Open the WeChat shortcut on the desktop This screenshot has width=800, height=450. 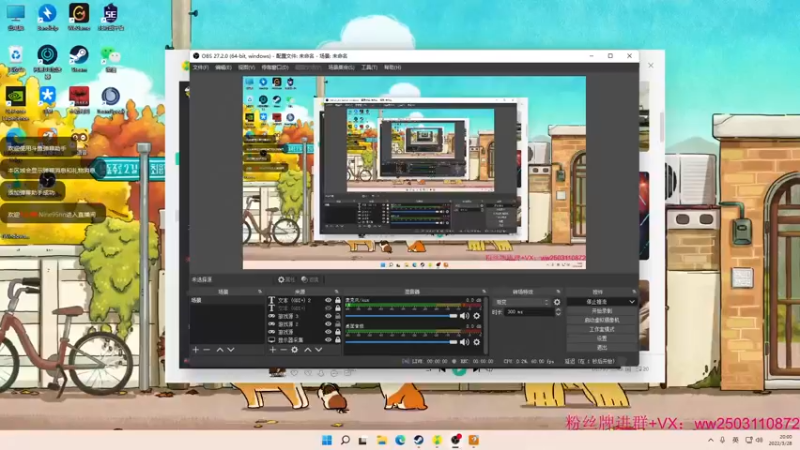[111, 58]
